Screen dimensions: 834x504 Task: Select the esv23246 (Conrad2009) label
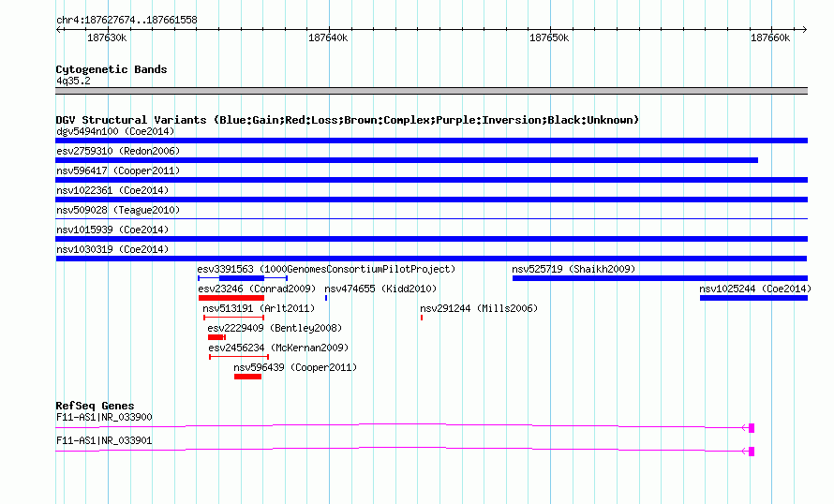257,289
